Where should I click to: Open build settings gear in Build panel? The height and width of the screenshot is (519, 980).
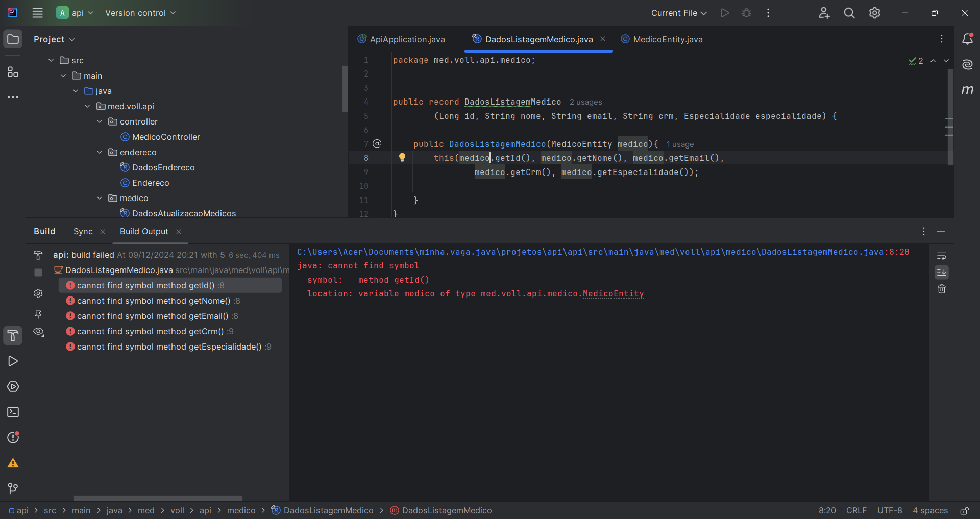[38, 293]
